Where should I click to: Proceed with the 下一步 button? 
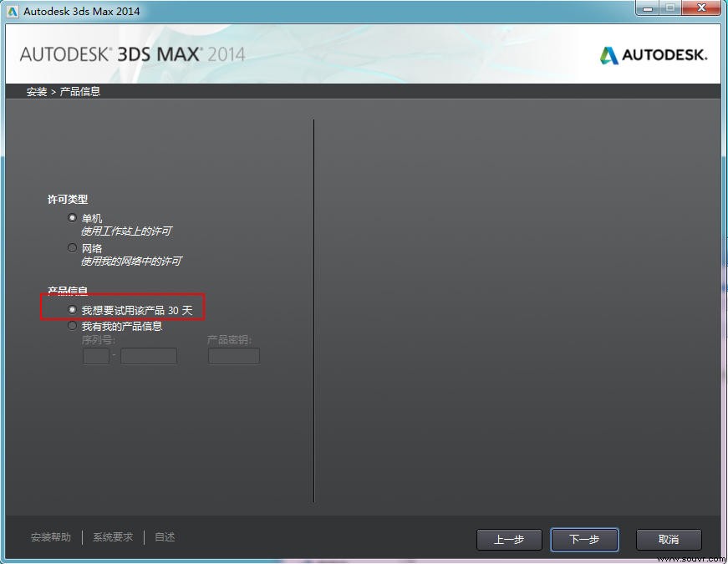pos(584,540)
